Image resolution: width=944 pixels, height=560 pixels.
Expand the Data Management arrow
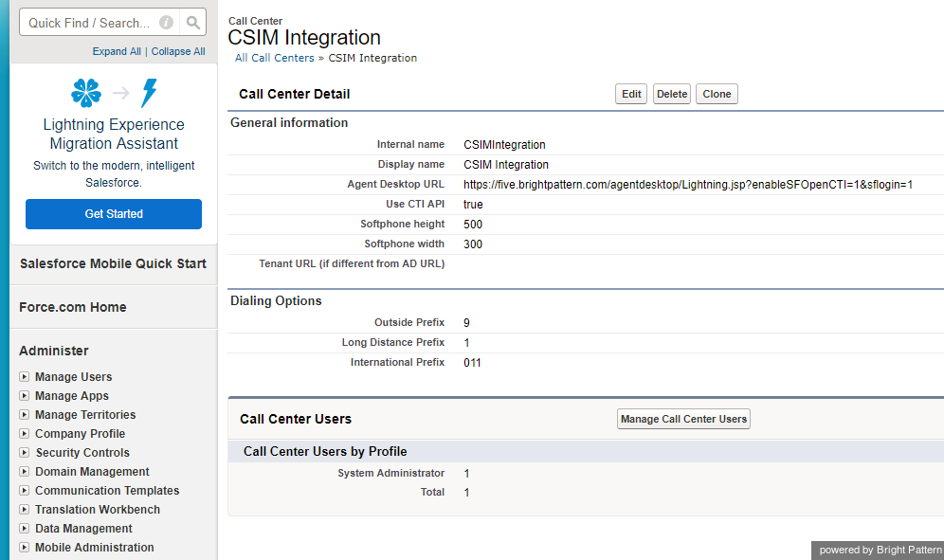point(24,529)
